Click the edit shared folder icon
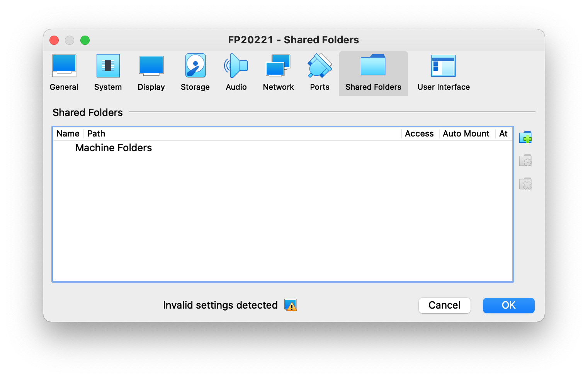588x379 pixels. [x=525, y=160]
